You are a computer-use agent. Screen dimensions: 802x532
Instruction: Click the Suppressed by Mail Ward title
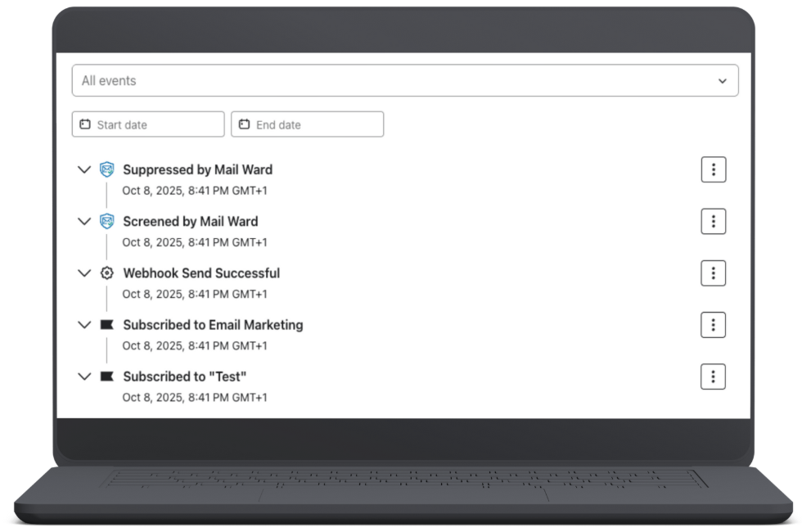(197, 169)
